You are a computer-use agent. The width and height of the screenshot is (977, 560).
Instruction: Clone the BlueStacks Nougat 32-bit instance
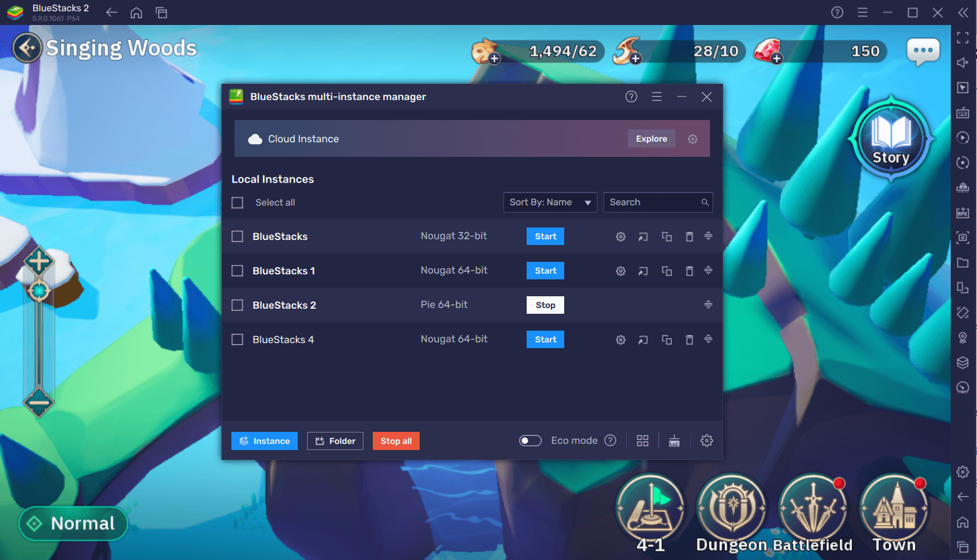click(667, 237)
